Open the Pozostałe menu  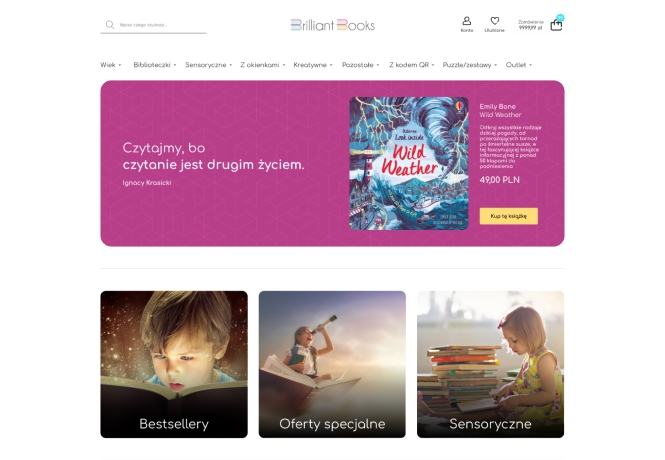point(360,65)
